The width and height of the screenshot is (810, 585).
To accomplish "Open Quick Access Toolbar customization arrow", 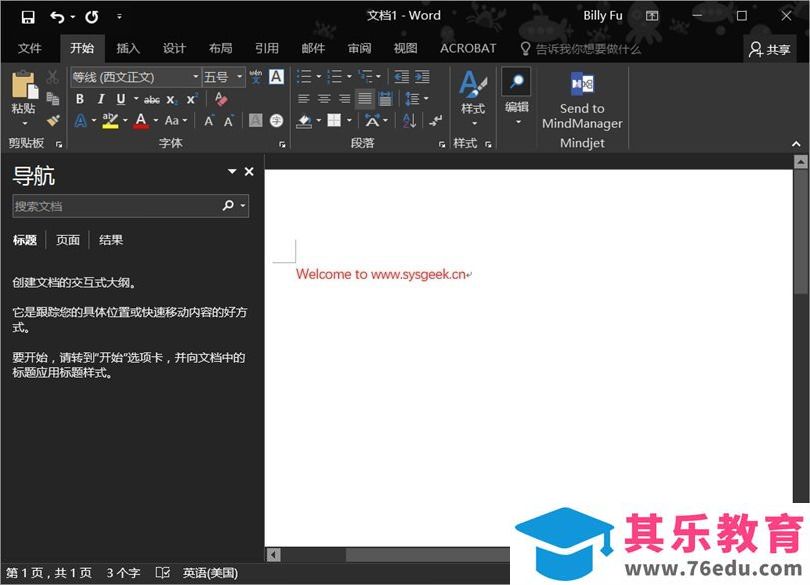I will coord(119,17).
